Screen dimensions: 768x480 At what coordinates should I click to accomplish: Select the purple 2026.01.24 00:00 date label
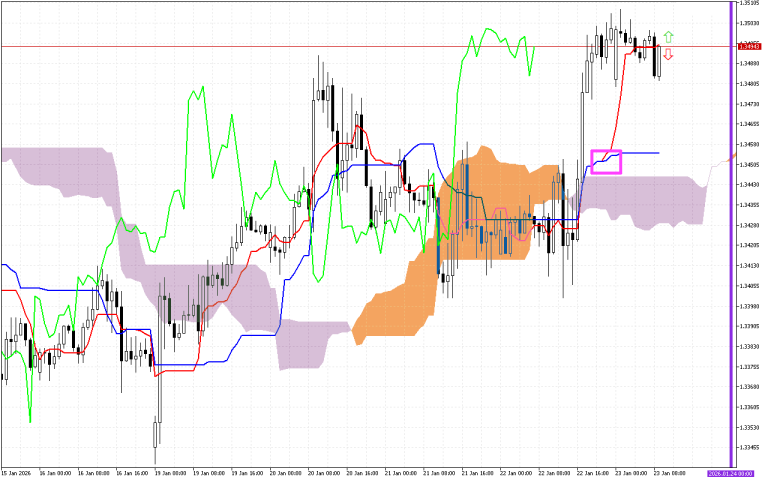732,474
